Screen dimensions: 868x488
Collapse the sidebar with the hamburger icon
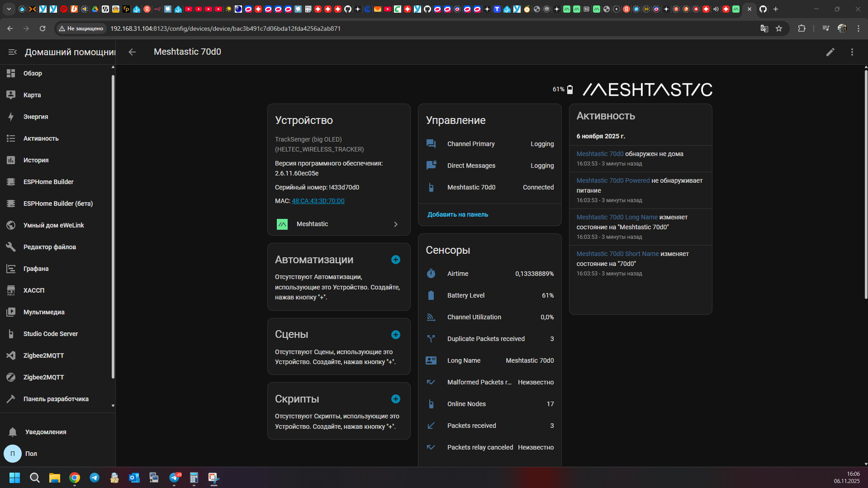(x=12, y=52)
